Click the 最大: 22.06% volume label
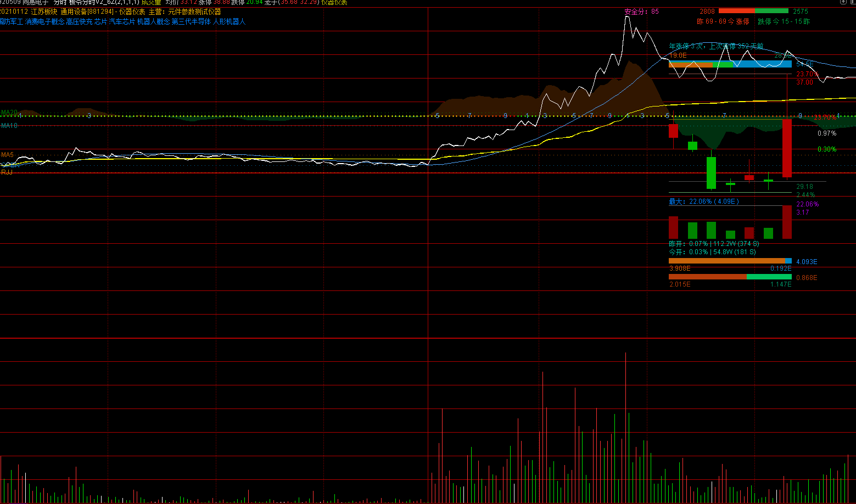Screen dimensions: 856x504 point(703,201)
